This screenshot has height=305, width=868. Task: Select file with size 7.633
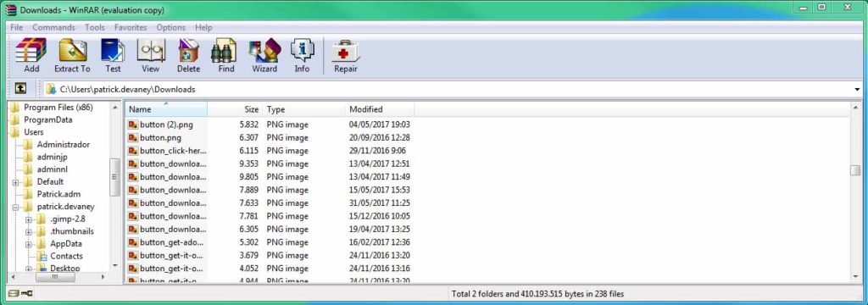pos(270,203)
